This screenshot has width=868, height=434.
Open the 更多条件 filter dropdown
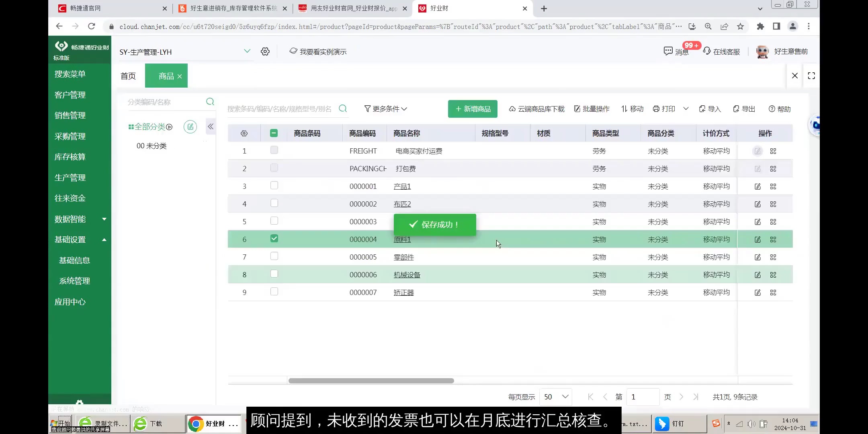click(385, 108)
